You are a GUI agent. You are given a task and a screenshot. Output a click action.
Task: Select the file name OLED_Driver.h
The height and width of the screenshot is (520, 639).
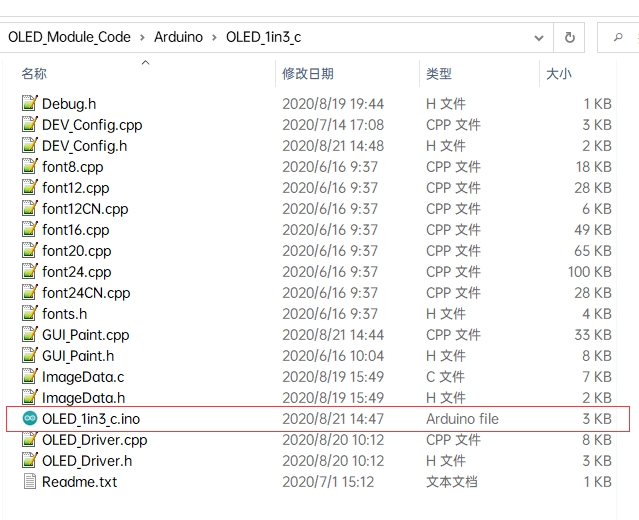pos(87,461)
